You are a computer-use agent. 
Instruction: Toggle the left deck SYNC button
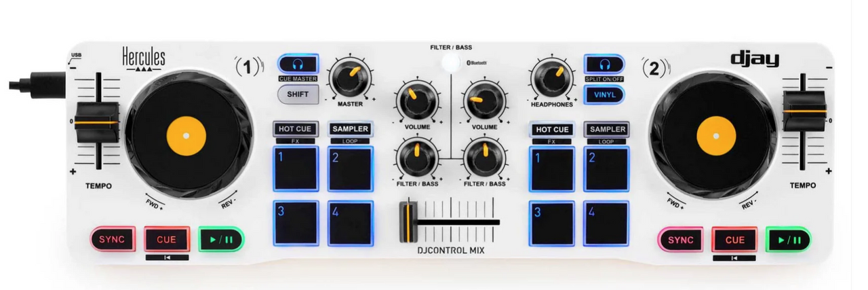[x=112, y=239]
